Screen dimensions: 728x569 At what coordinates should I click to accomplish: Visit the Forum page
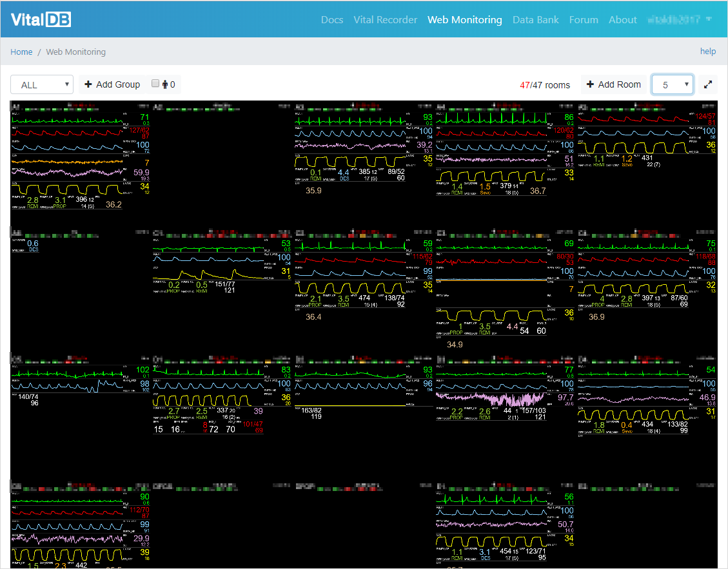584,19
